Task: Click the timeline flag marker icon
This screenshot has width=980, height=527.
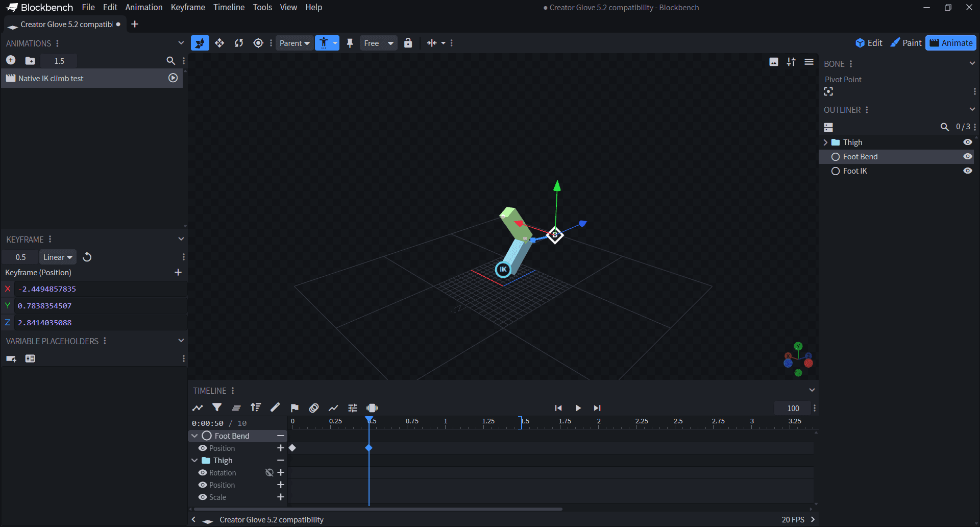Action: 295,408
